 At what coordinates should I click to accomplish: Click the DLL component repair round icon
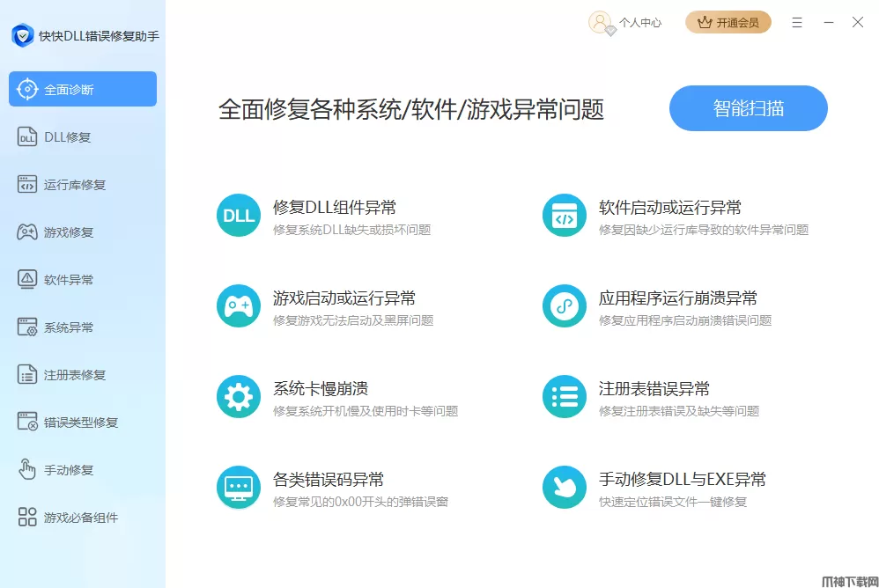pos(239,216)
